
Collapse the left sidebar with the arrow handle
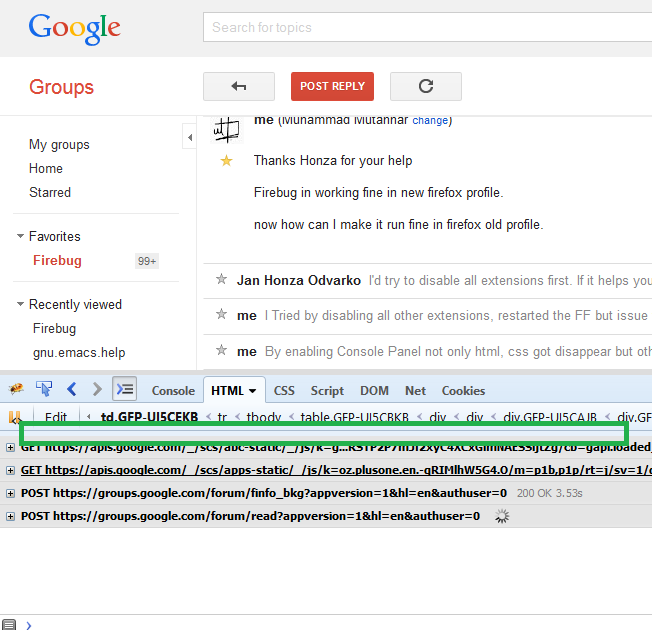click(x=190, y=137)
